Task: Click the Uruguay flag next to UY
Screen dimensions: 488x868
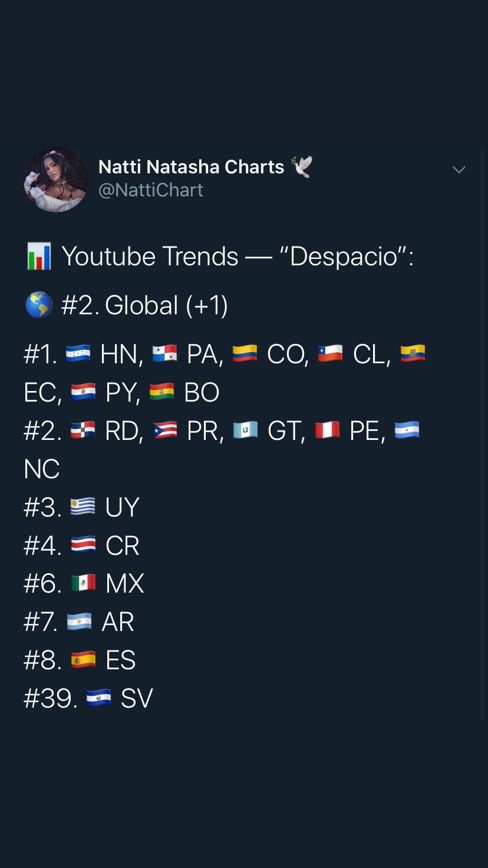Action: pos(83,507)
